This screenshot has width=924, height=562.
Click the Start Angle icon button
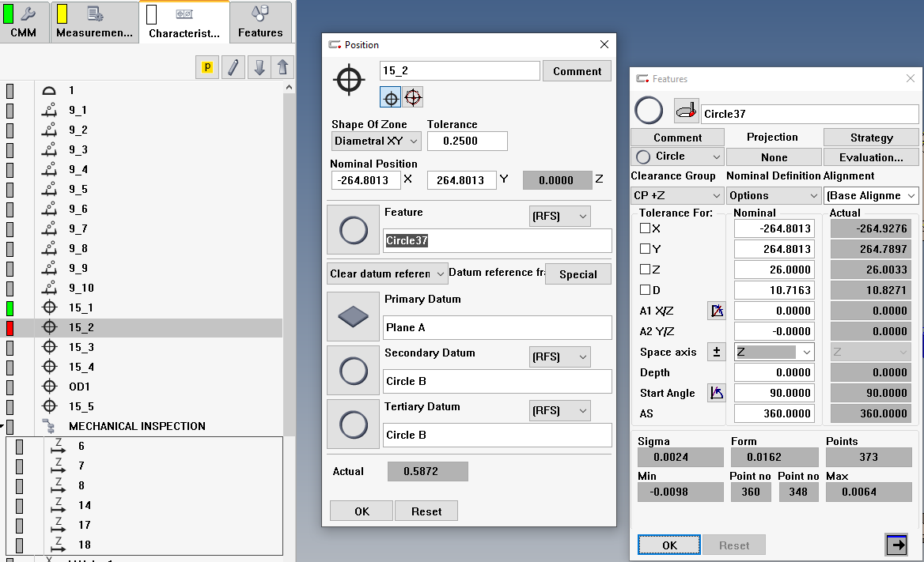[717, 393]
